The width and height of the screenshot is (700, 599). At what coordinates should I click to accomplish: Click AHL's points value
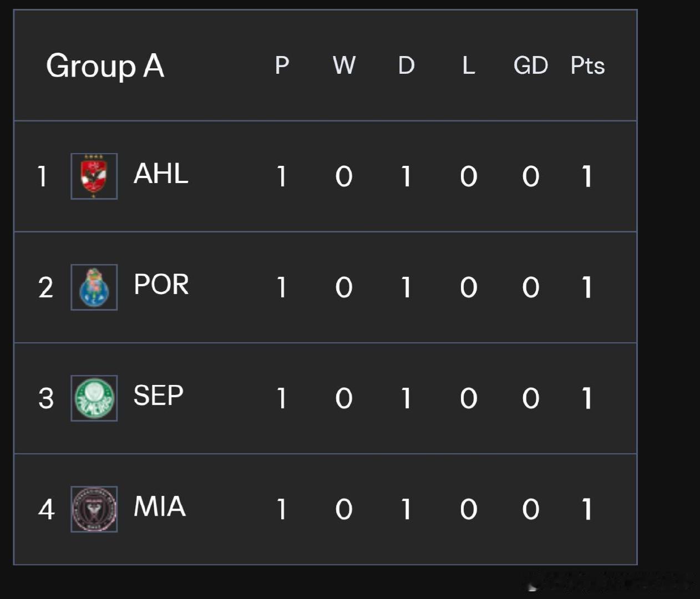587,176
